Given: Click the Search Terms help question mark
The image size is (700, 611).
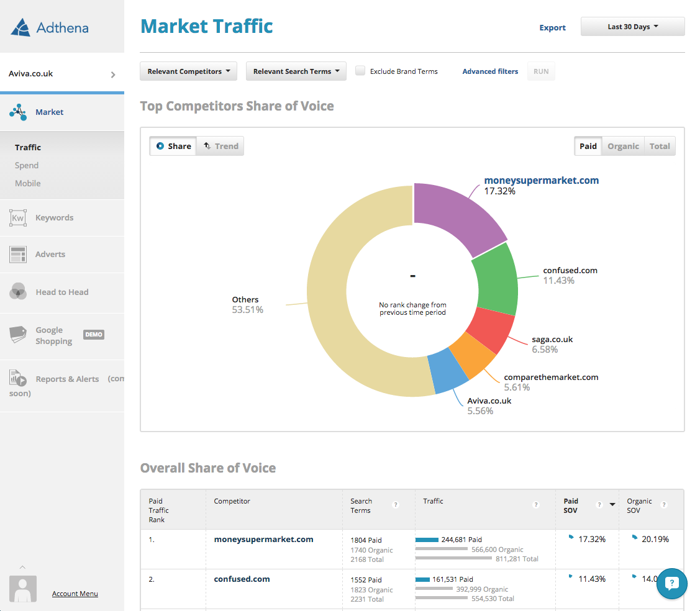Looking at the screenshot, I should [395, 505].
